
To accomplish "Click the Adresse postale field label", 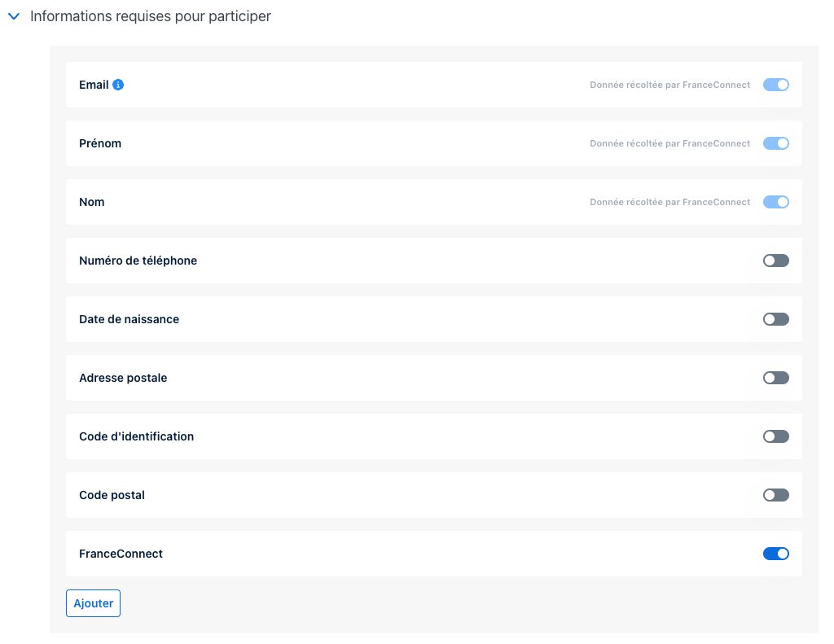I will 123,378.
